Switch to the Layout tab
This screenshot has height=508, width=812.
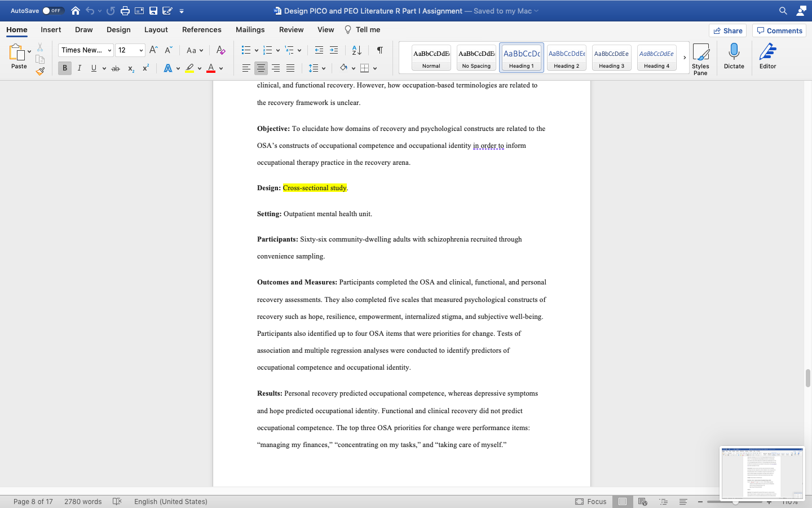156,29
